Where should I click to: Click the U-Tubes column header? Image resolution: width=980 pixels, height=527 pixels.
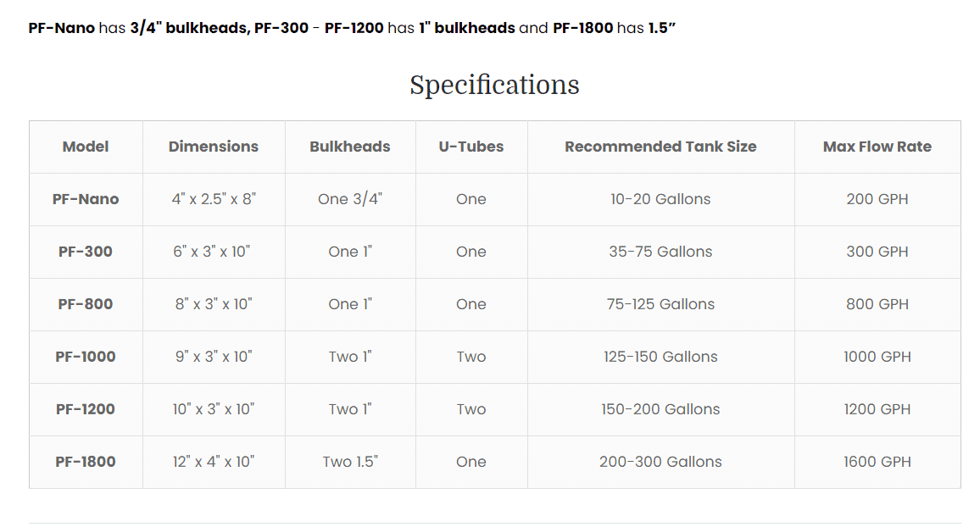(x=471, y=147)
